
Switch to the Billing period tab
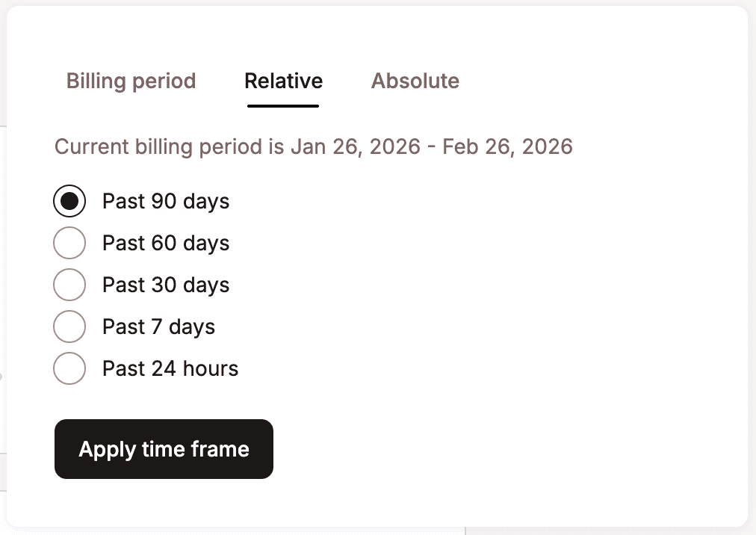[131, 81]
